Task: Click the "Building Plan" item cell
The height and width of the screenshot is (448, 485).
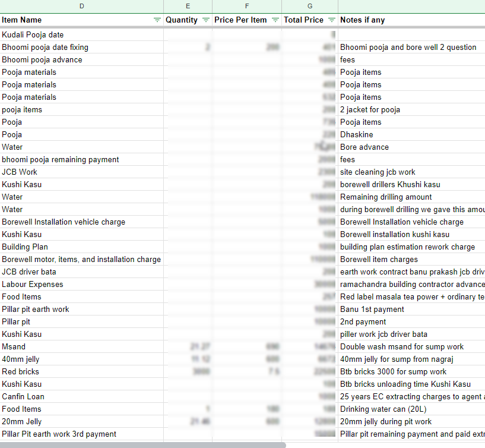Action: (82, 247)
